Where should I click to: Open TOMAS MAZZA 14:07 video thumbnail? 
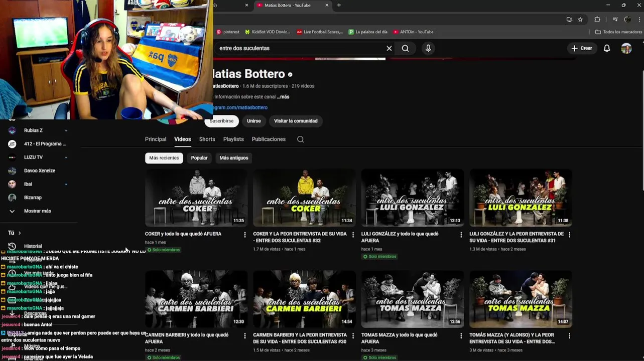click(x=521, y=299)
